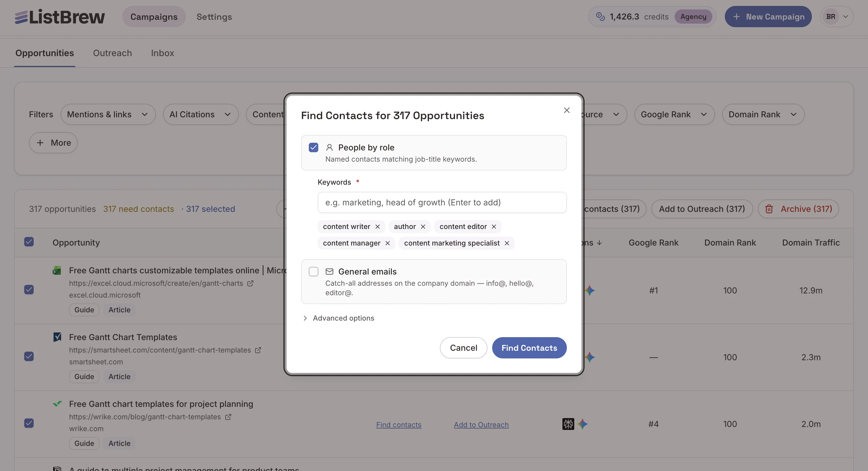
Task: Click Find contacts link in wrike row
Action: coord(399,425)
